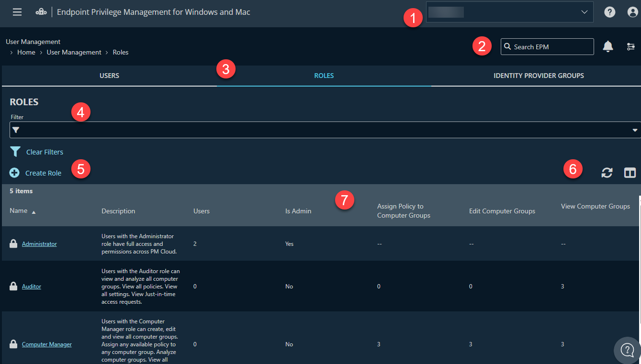Expand the tenant selector dropdown in header
The height and width of the screenshot is (364, 641).
[x=584, y=12]
